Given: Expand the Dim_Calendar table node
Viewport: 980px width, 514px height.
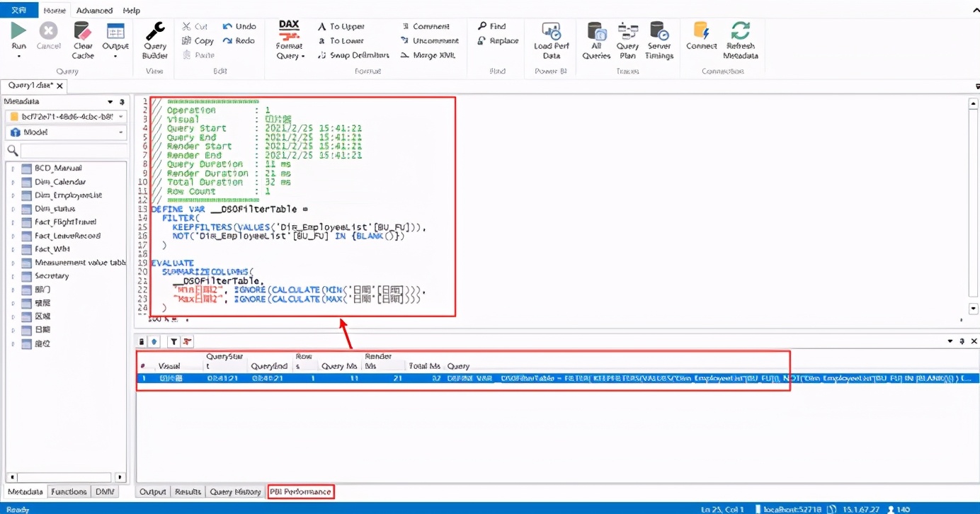Looking at the screenshot, I should [13, 182].
